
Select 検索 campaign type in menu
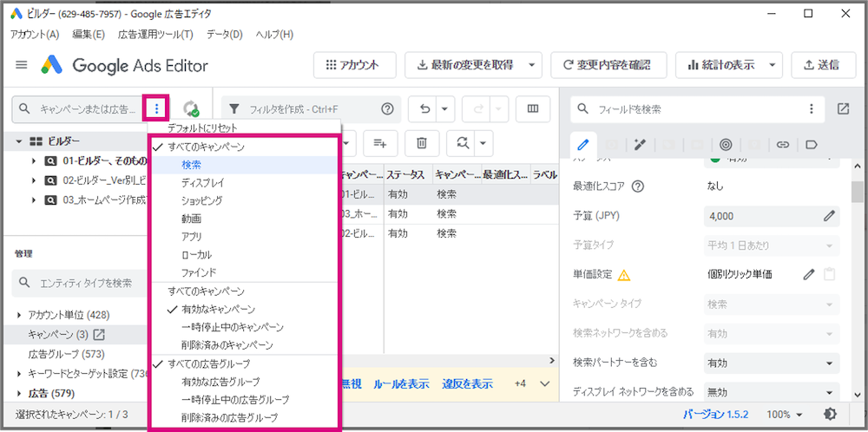244,165
